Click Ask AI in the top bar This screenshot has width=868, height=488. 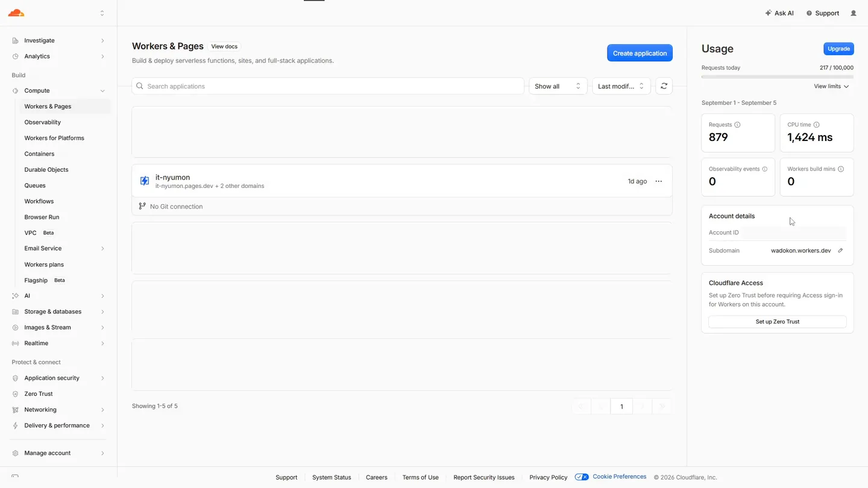[x=779, y=13]
